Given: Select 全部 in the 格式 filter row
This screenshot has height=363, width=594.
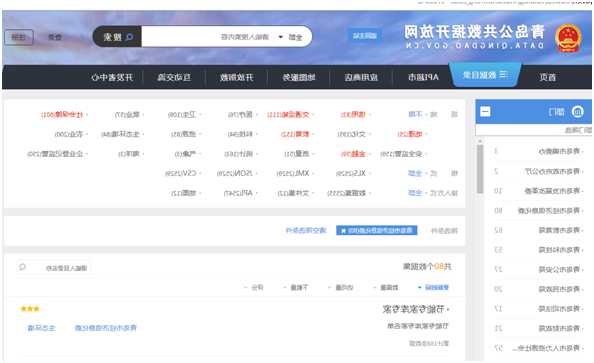Looking at the screenshot, I should point(415,173).
